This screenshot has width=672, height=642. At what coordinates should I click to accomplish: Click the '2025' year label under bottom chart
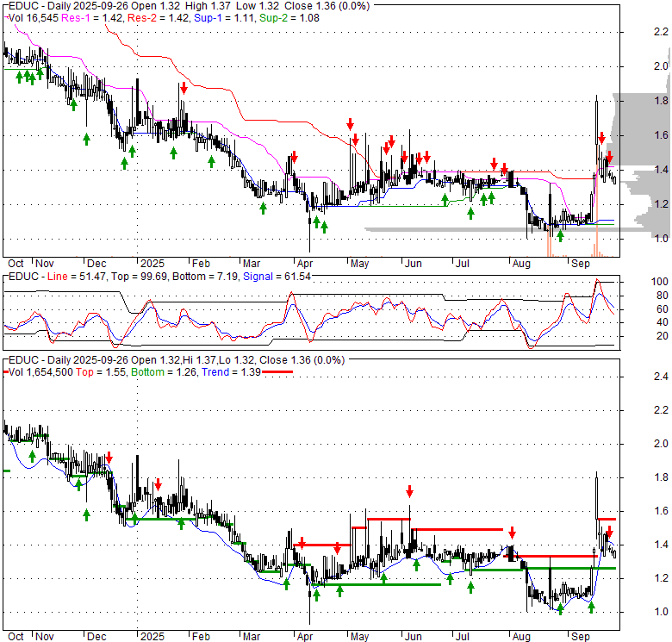pos(152,637)
